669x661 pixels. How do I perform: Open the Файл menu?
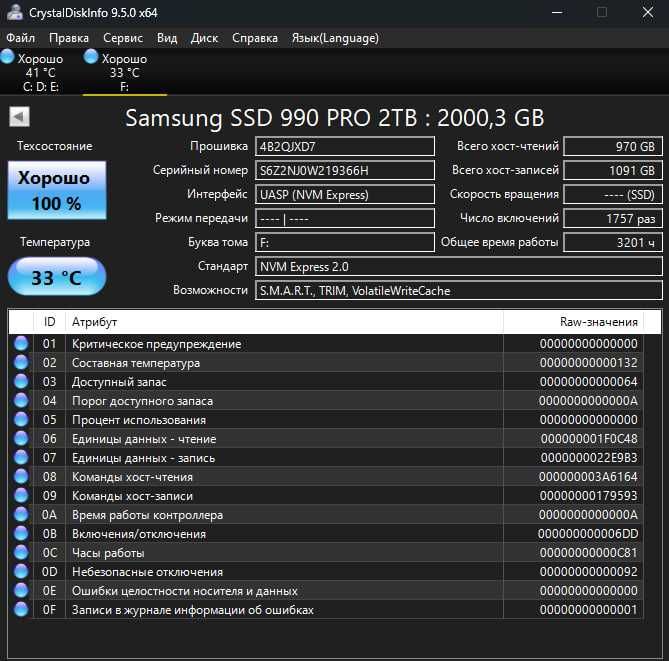20,38
